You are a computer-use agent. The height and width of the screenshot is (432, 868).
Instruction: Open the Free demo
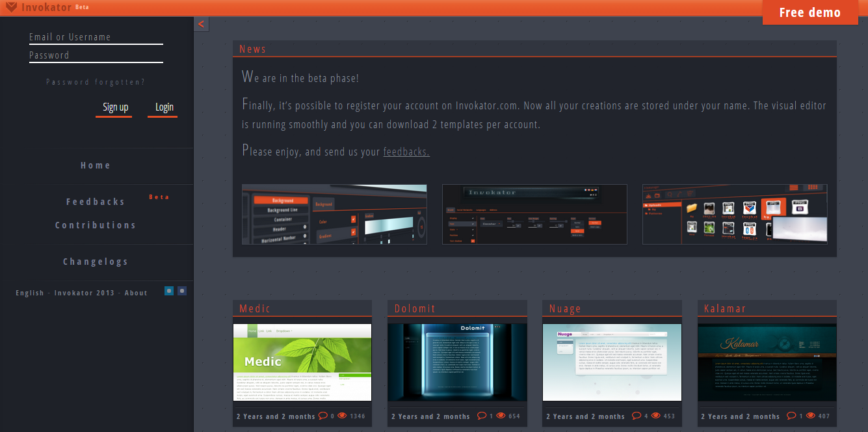point(810,12)
